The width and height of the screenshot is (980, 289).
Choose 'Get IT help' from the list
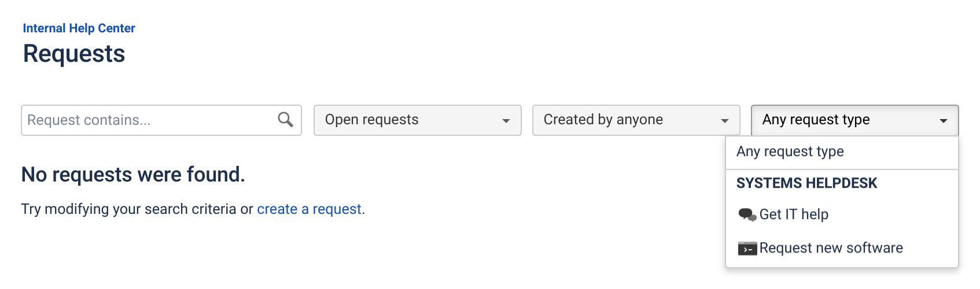point(842,214)
